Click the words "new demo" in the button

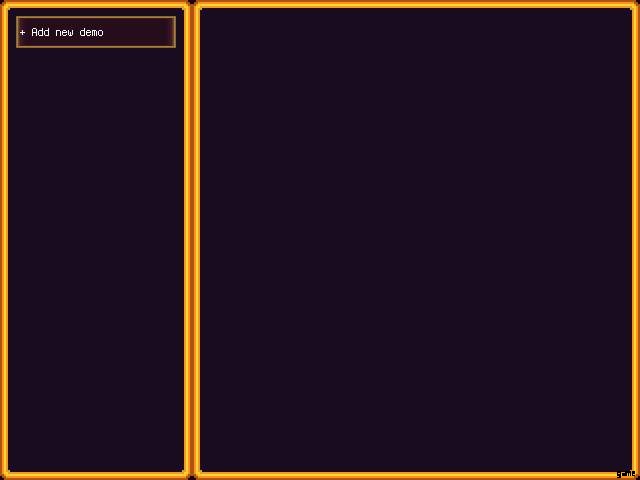point(79,33)
